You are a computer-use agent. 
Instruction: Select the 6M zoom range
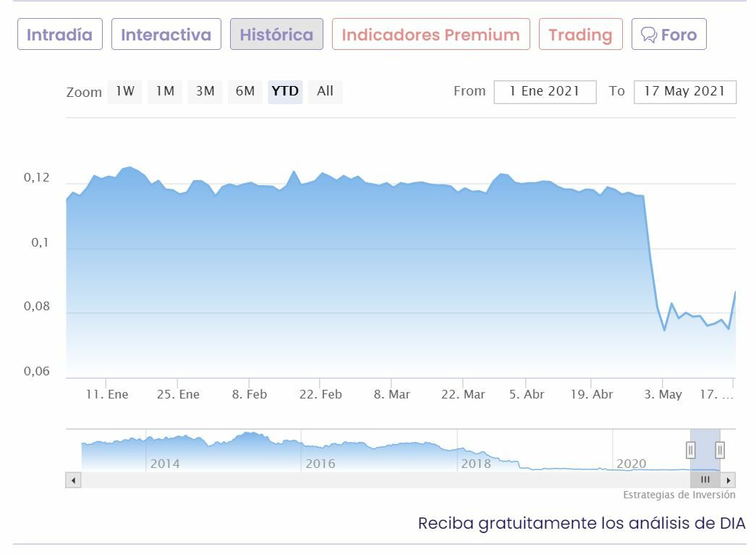[245, 91]
